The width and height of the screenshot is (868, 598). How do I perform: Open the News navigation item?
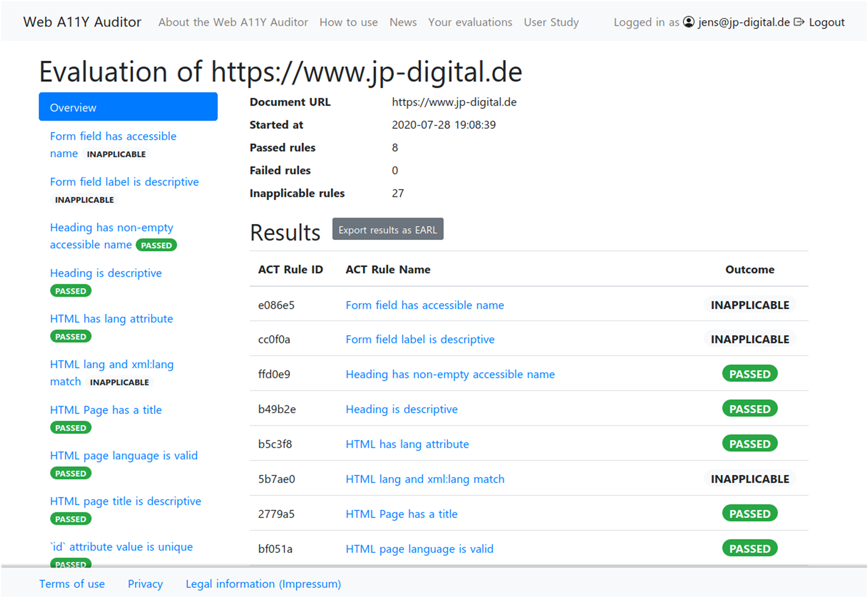[403, 22]
